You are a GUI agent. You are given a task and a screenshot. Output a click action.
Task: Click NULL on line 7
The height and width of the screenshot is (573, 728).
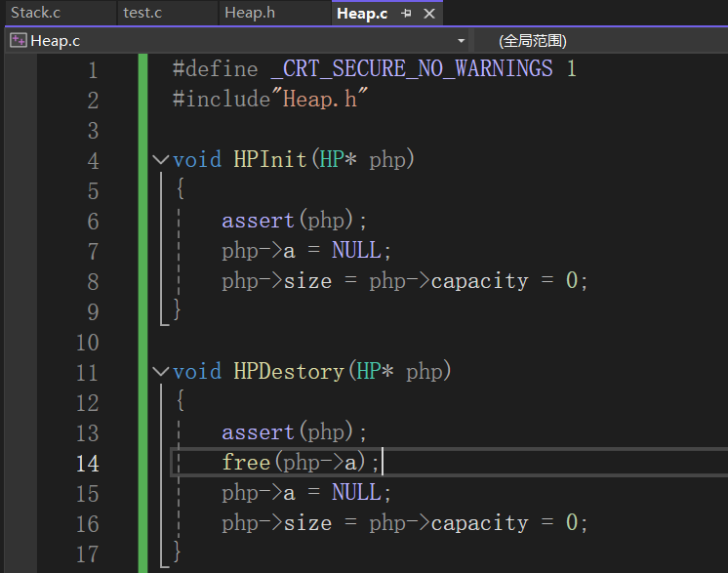(x=356, y=250)
